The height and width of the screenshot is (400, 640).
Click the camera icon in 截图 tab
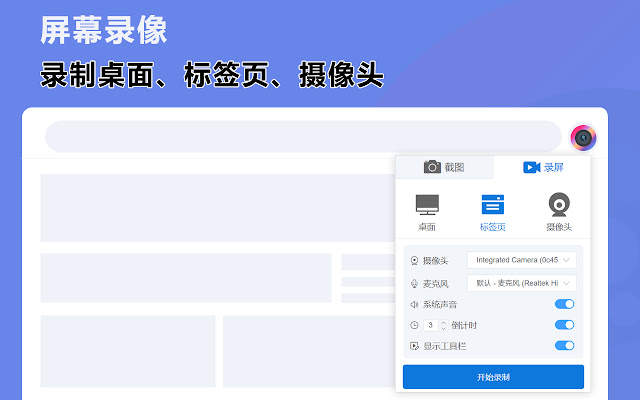(x=432, y=167)
